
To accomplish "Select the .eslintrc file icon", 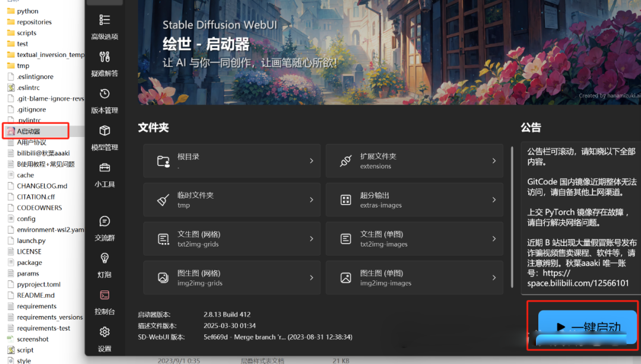I will tap(11, 87).
